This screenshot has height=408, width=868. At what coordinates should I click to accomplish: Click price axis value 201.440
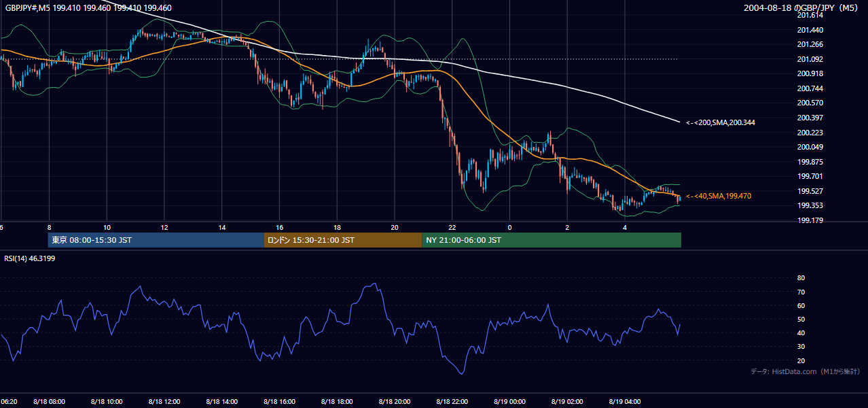tap(810, 30)
